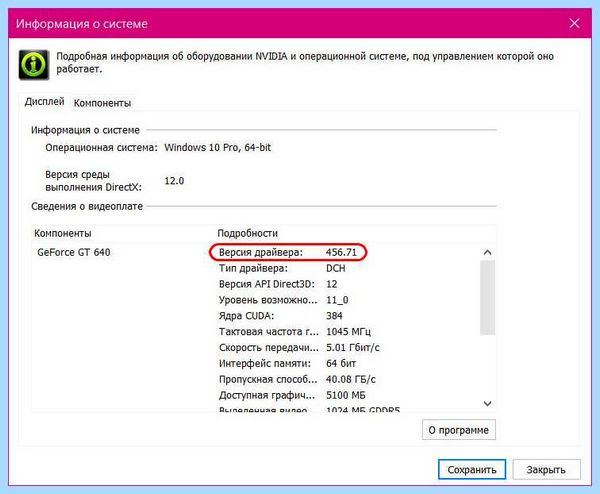The image size is (600, 494).
Task: Click the 40.08 ГБ/с value
Action: (x=351, y=380)
